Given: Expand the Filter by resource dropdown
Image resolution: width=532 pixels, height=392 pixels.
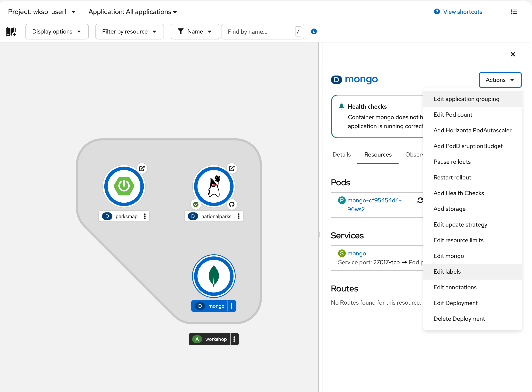Looking at the screenshot, I should (129, 32).
